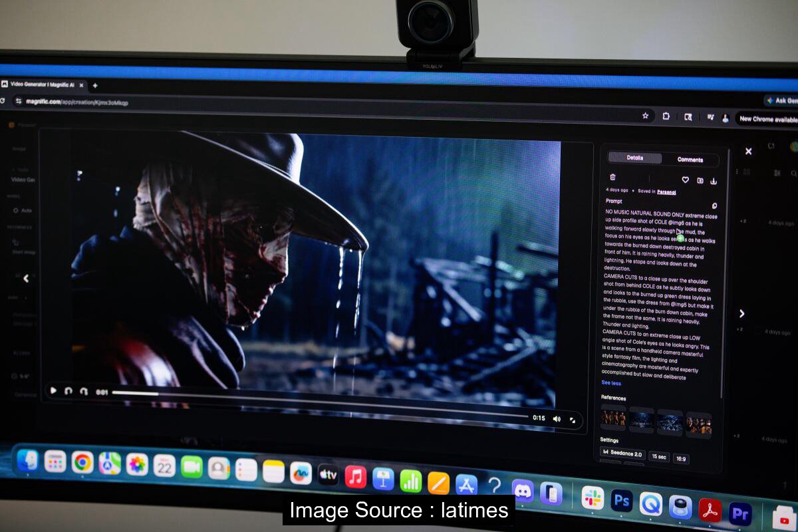Collapse the prompt with See less
Viewport: 798px width, 532px height.
pos(611,383)
